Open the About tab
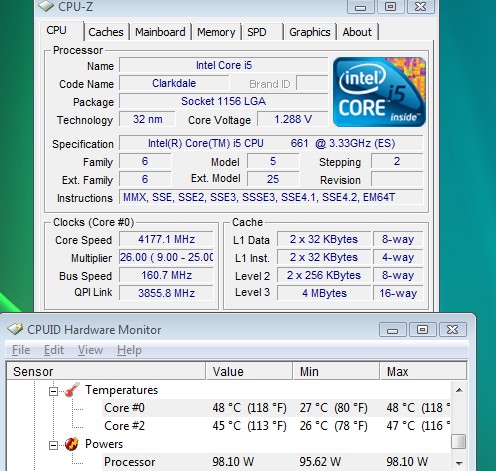496x471 pixels. 357,32
